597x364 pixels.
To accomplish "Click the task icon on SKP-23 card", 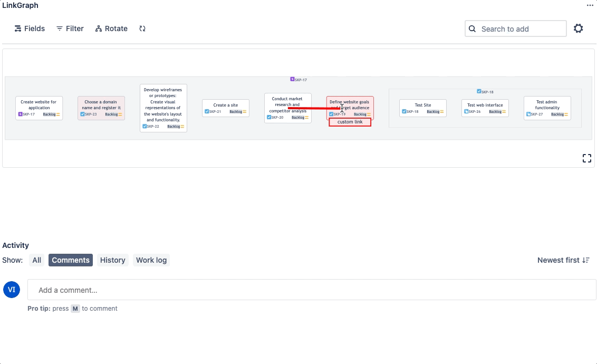I will click(x=82, y=114).
